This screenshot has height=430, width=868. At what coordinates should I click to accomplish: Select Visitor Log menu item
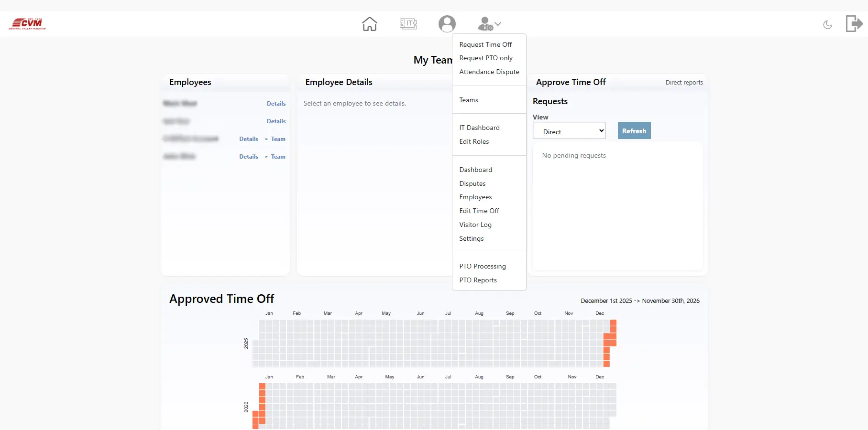coord(475,225)
